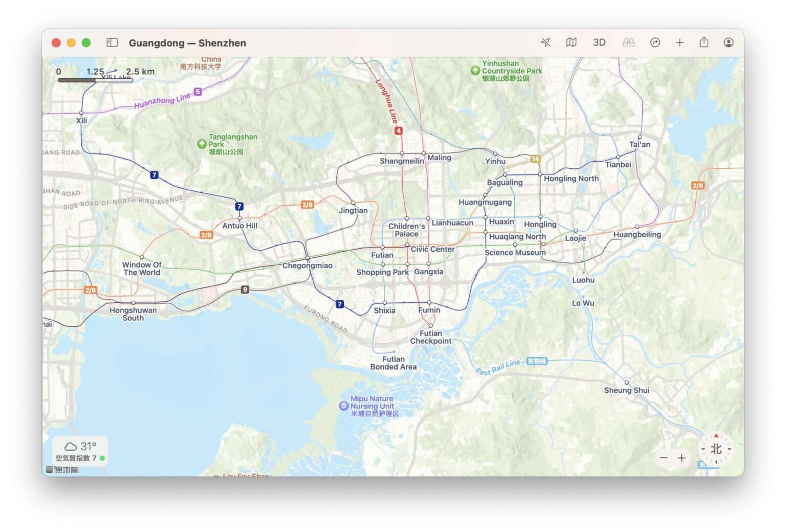Zoom out with the minus button

[664, 458]
